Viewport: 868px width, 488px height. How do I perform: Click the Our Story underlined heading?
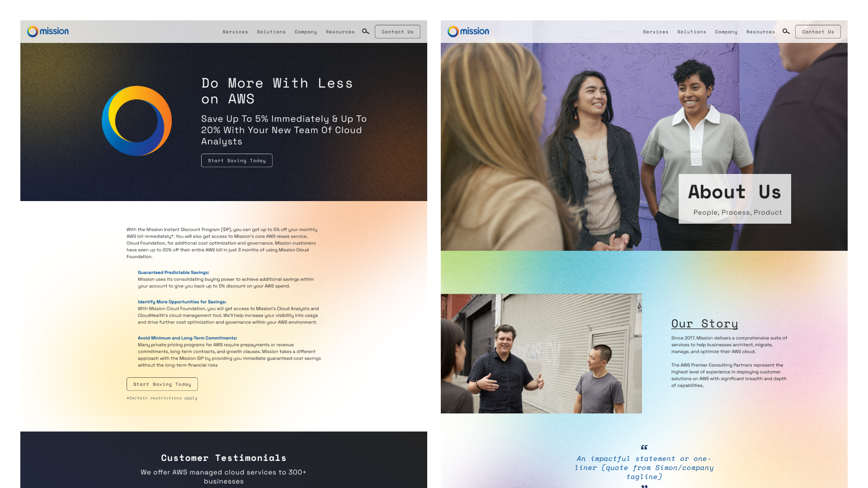[704, 324]
